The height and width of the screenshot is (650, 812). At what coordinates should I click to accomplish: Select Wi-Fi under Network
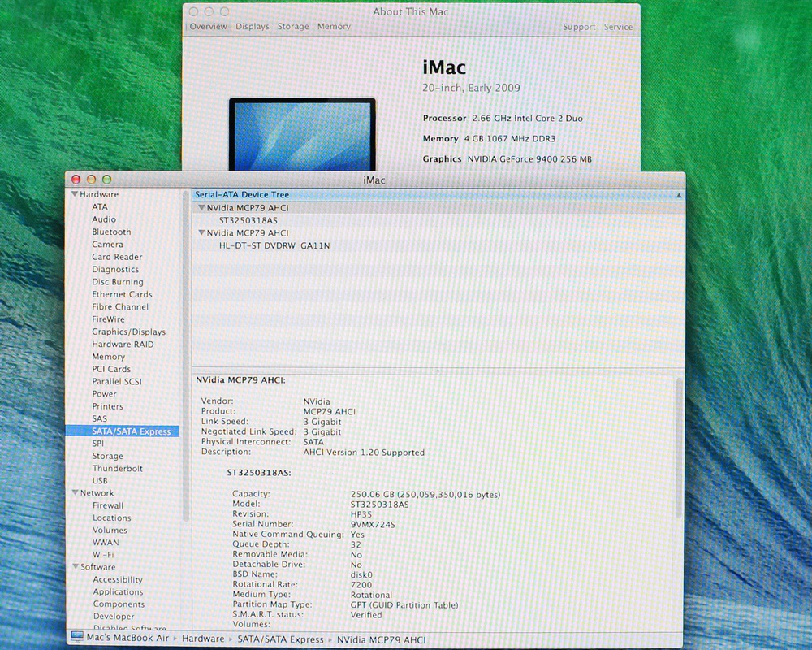(103, 555)
